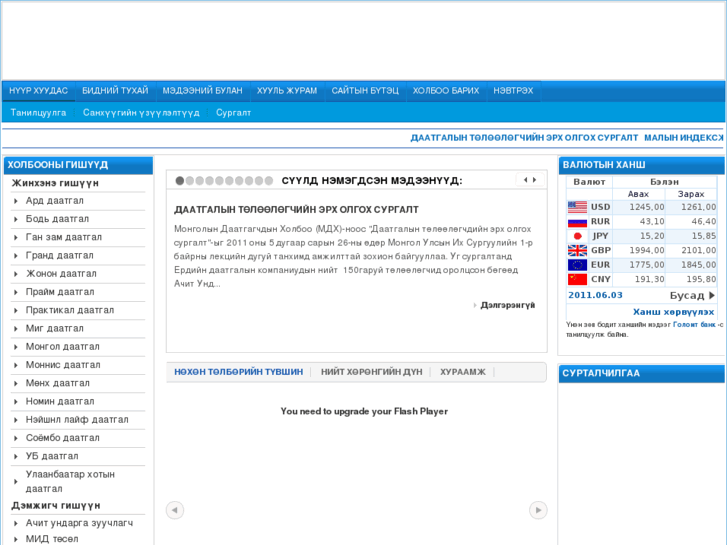Image resolution: width=727 pixels, height=545 pixels.
Task: Switch to НИЙТ ХӨРӨНГИЙН ДҮН tab
Action: coord(372,372)
